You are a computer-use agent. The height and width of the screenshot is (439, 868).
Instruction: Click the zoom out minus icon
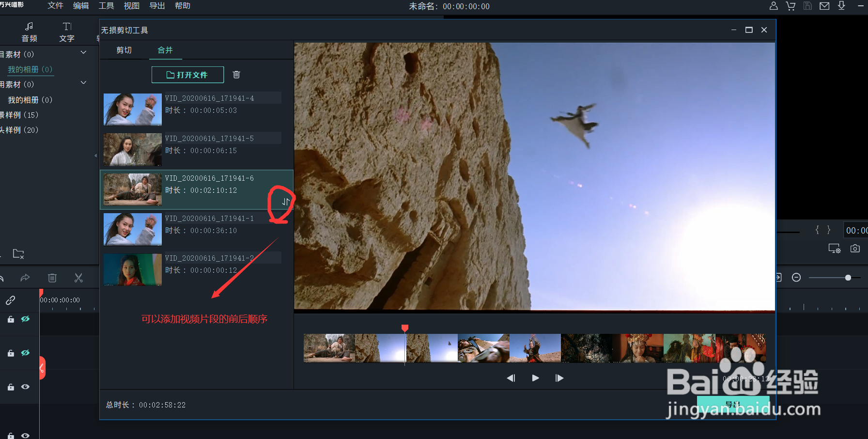tap(796, 277)
